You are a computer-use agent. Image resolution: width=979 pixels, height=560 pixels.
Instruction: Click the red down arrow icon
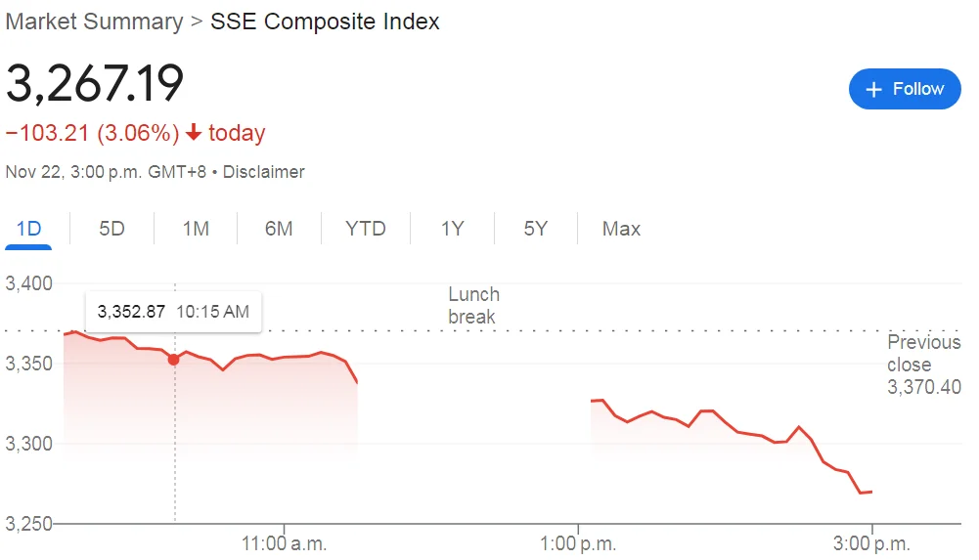194,132
